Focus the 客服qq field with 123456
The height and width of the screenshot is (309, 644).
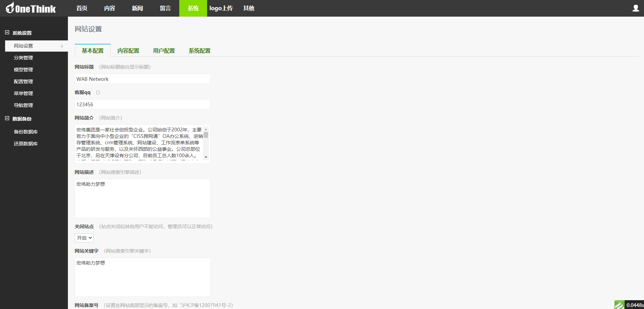point(143,104)
